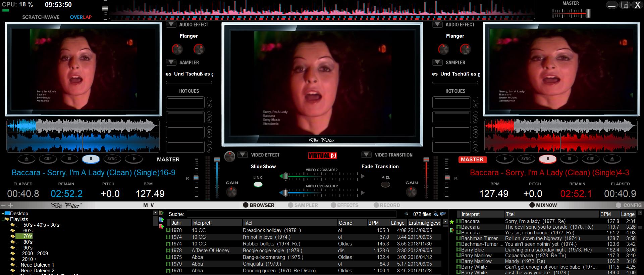Select the 70's playlist folder
Image resolution: width=644 pixels, height=275 pixels.
pos(28,236)
